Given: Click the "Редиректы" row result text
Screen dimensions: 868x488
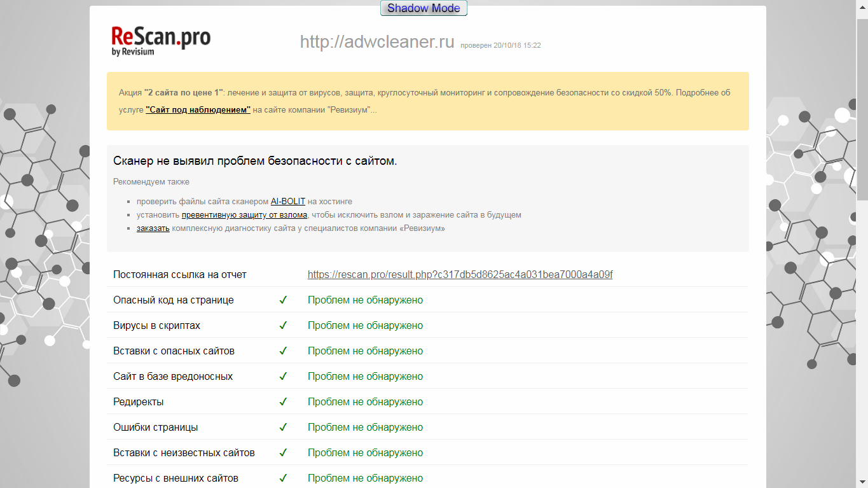Looking at the screenshot, I should pyautogui.click(x=365, y=401).
